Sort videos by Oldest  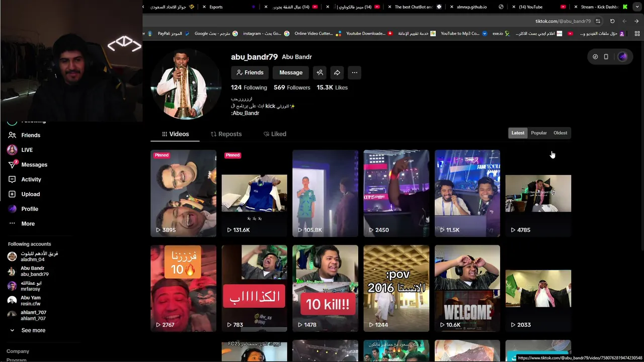tap(560, 133)
